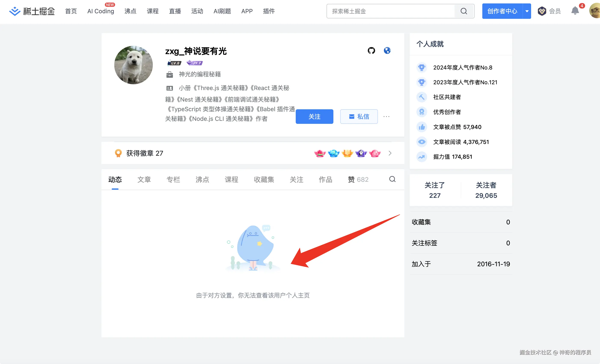Click the search magnifier in the search bar
This screenshot has width=600, height=364.
[464, 11]
